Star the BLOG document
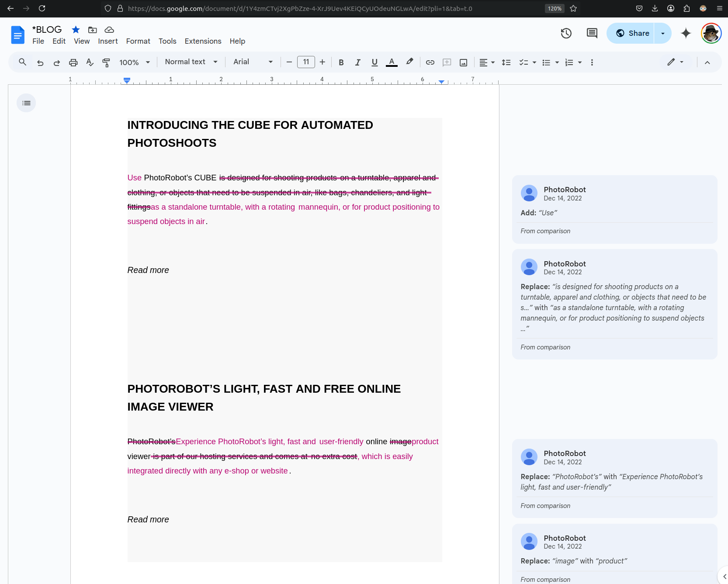Viewport: 728px width, 584px height. [x=76, y=29]
